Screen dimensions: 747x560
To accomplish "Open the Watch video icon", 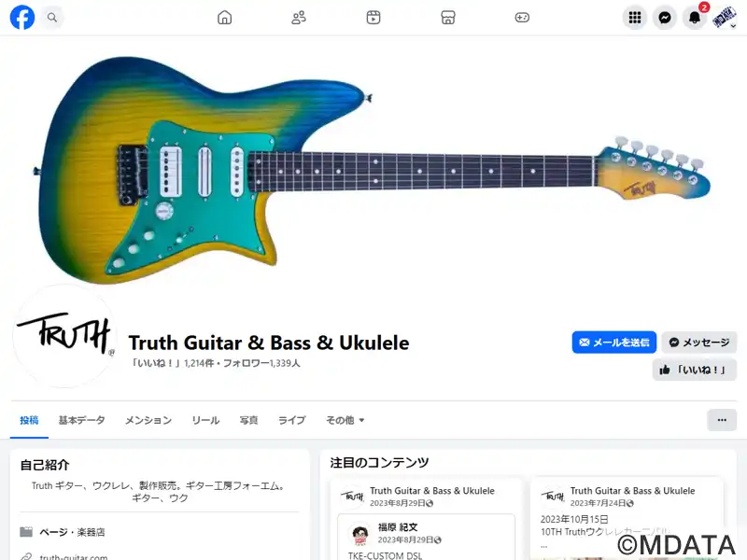I will pos(373,18).
